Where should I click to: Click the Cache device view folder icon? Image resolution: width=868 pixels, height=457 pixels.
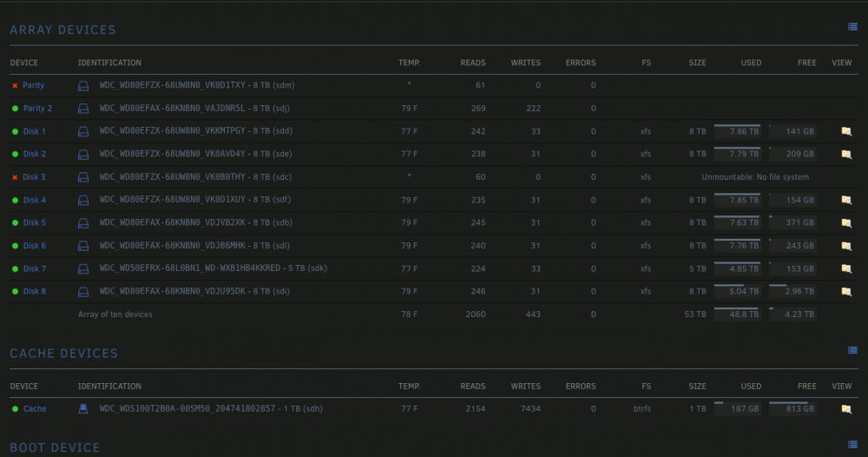tap(846, 409)
